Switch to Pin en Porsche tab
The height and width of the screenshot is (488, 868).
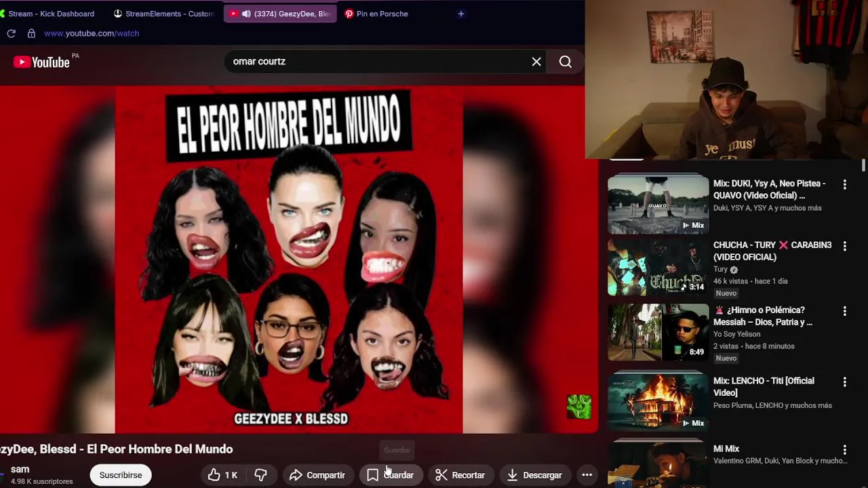376,14
